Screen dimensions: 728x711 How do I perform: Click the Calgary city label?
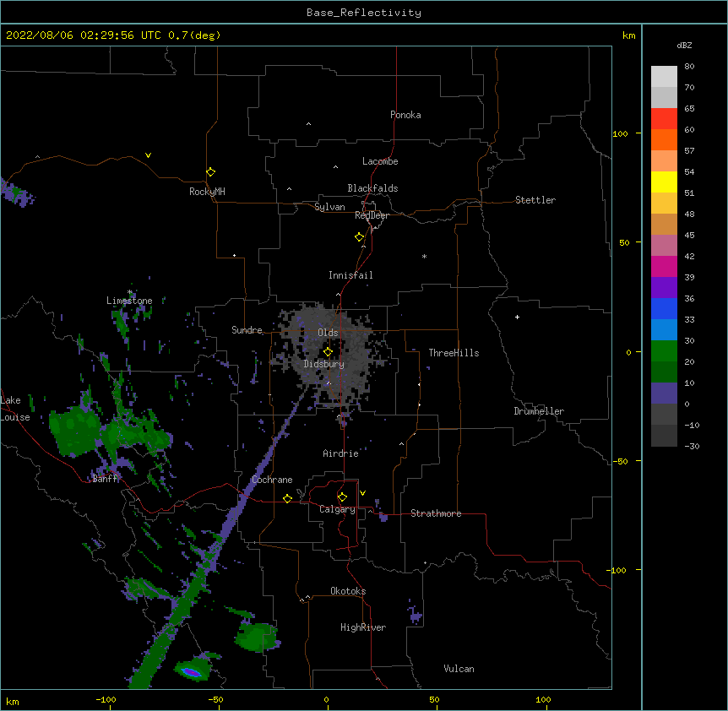(x=337, y=509)
